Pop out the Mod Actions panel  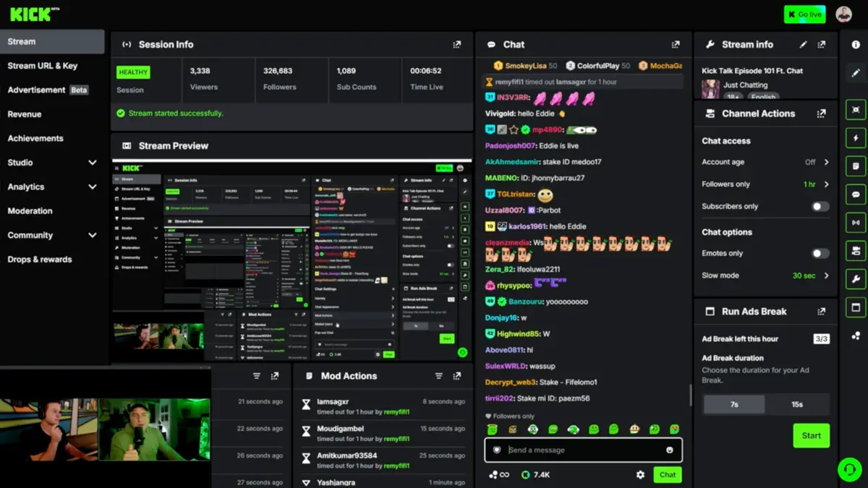tap(456, 376)
